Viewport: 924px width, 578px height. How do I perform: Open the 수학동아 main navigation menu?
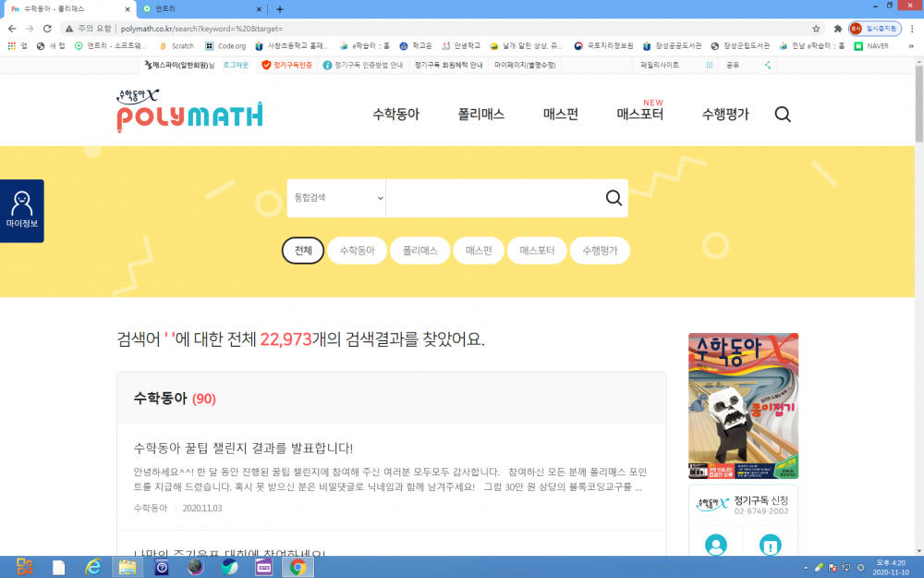coord(396,114)
